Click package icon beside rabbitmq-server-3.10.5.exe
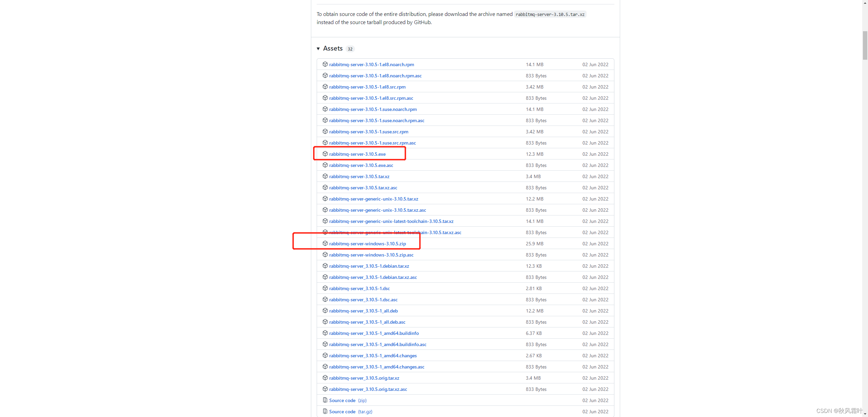868x417 pixels. (325, 154)
